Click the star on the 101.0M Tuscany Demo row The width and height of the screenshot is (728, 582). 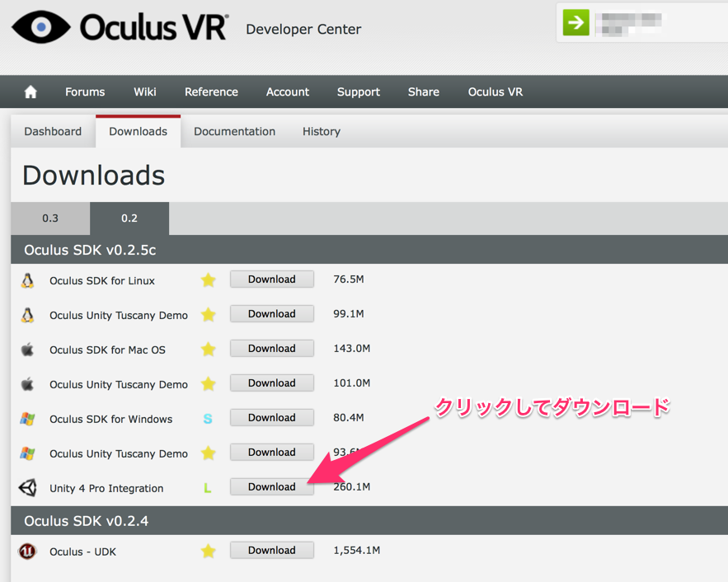pyautogui.click(x=209, y=384)
